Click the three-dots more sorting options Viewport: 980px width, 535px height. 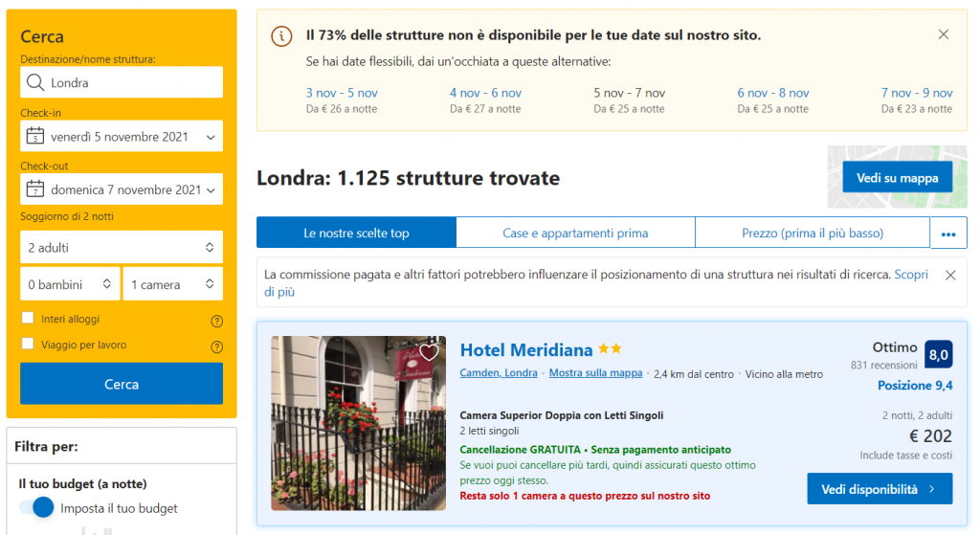tap(948, 234)
